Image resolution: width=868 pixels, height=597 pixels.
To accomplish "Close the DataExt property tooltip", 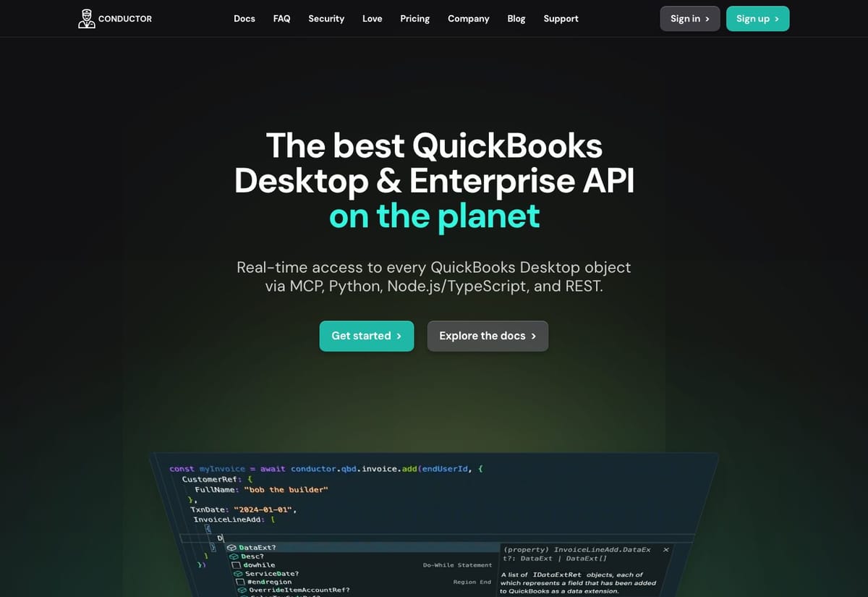I will tap(666, 550).
